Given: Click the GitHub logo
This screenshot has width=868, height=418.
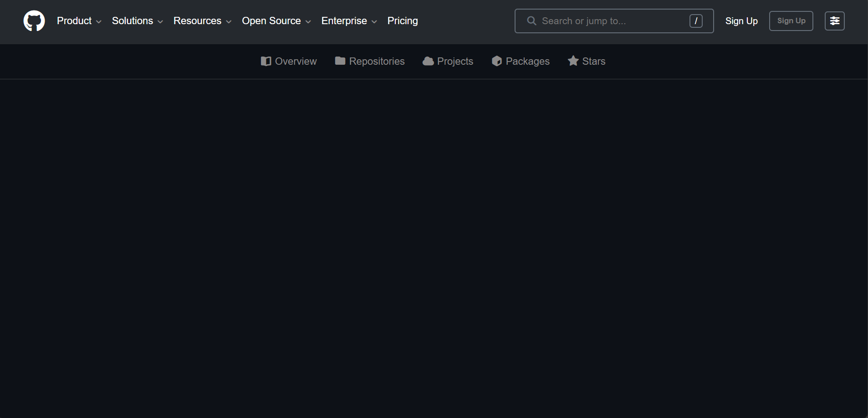Looking at the screenshot, I should [x=34, y=21].
